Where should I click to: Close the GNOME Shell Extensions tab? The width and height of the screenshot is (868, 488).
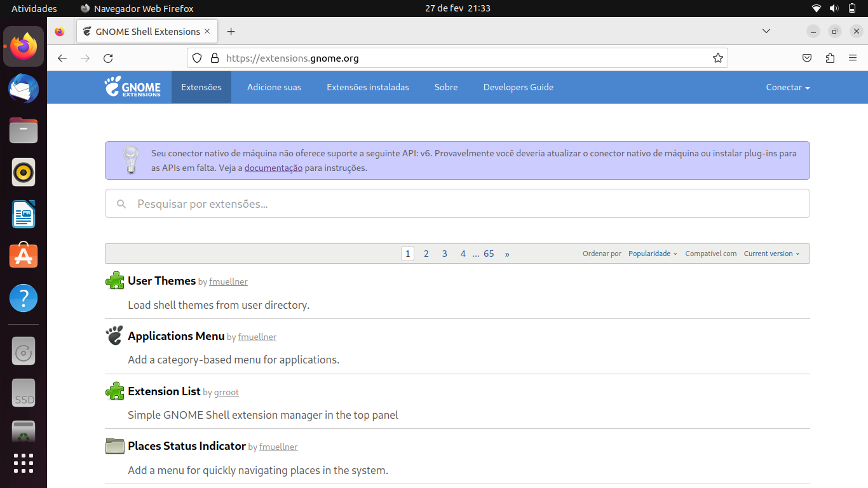[x=207, y=31]
